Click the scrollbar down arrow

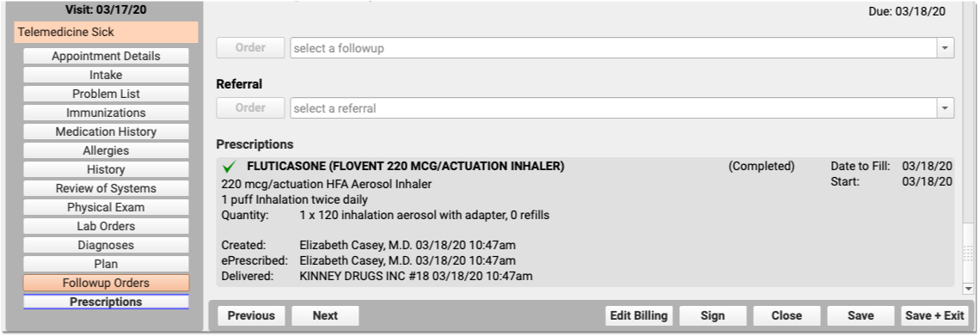[968, 289]
